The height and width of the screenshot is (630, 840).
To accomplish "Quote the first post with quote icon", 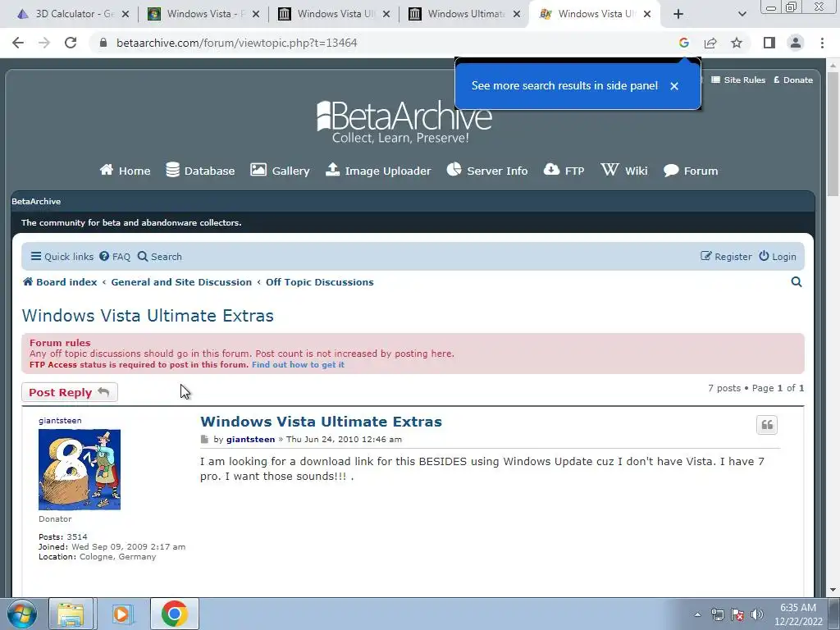I will pyautogui.click(x=767, y=425).
